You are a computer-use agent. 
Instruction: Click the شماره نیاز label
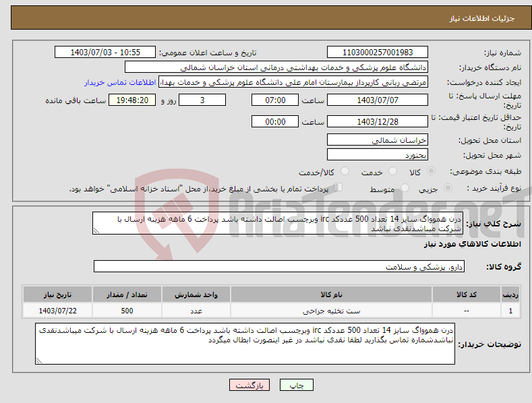502,53
